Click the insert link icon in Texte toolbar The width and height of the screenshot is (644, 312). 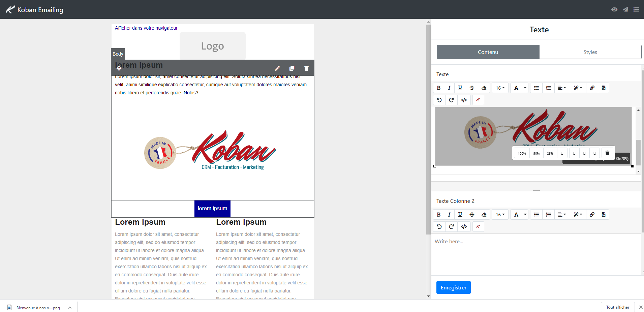(592, 88)
